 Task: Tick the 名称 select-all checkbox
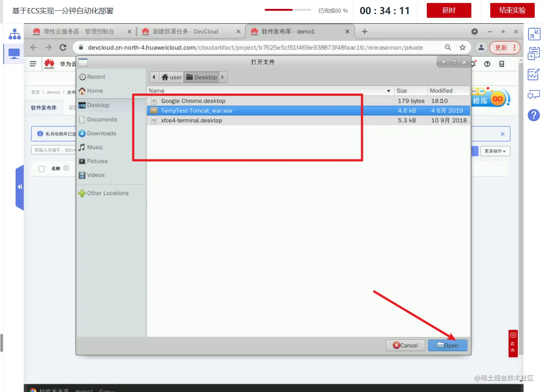(42, 169)
